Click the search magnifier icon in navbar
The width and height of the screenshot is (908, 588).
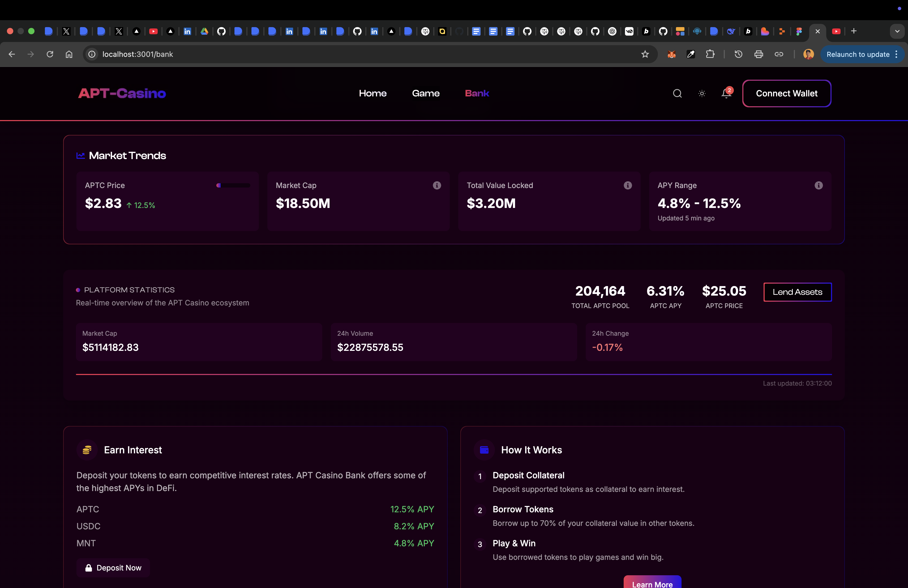[x=677, y=93]
